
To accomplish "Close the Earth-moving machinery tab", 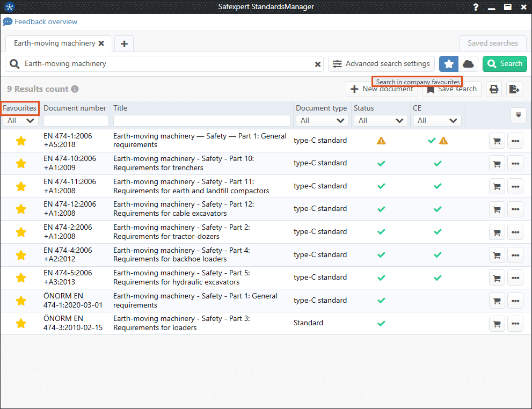I will pyautogui.click(x=101, y=43).
